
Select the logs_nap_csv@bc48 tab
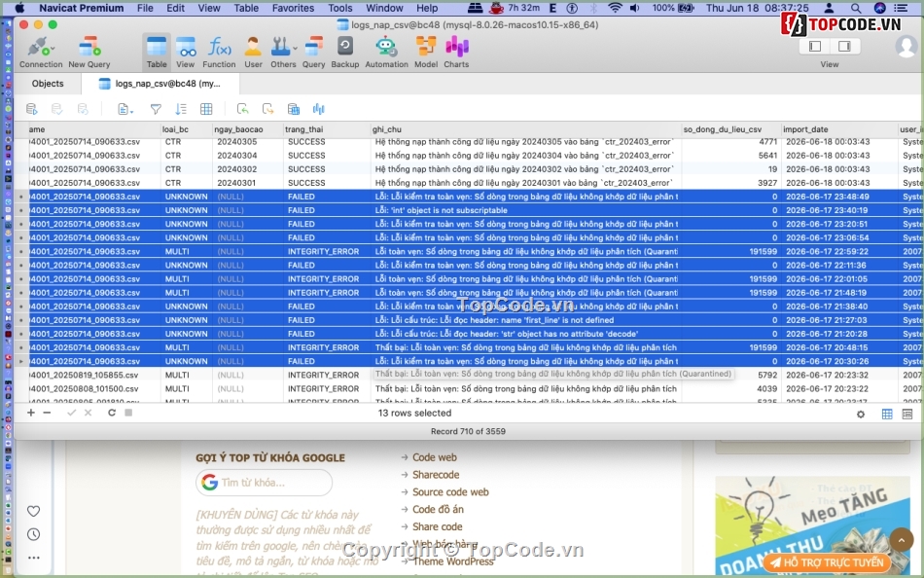160,84
